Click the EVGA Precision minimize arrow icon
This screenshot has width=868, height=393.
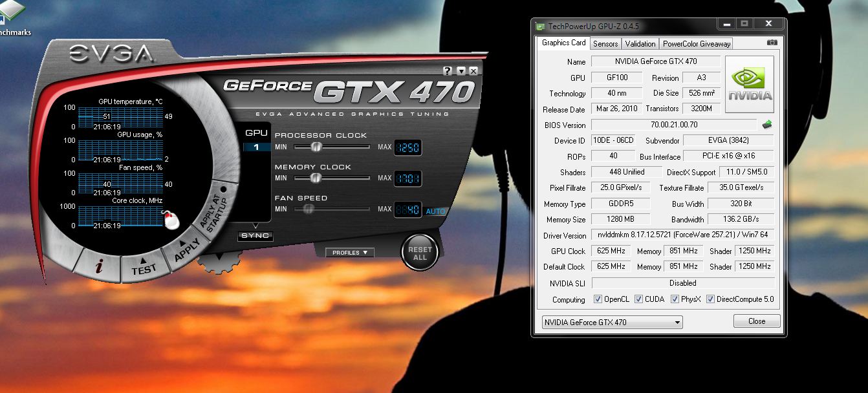click(x=461, y=71)
